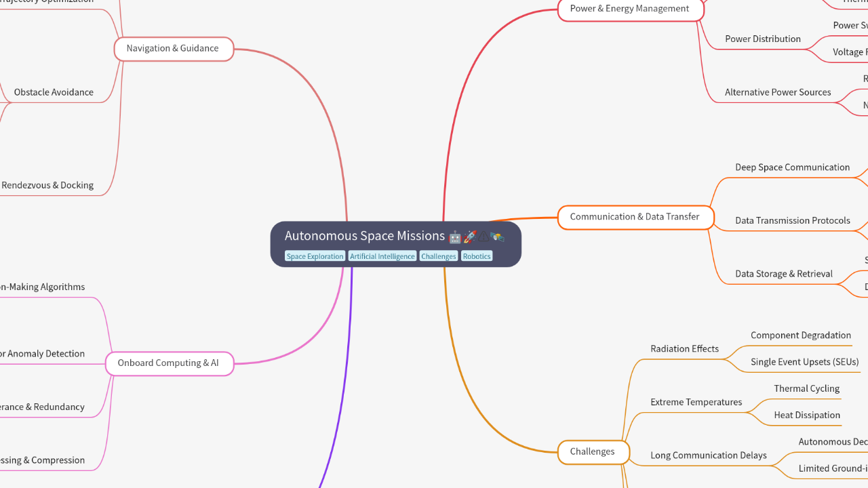The height and width of the screenshot is (488, 868).
Task: Click the Rendezvous & Docking text
Action: point(47,185)
